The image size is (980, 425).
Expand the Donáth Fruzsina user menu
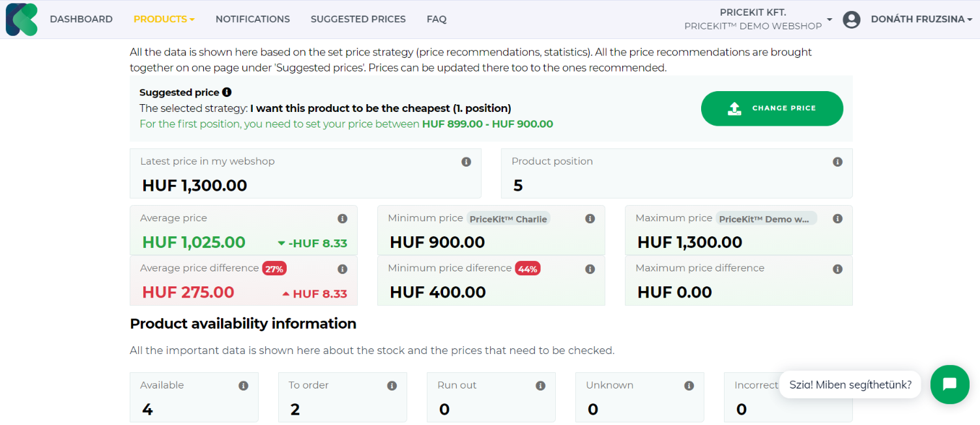tap(921, 20)
